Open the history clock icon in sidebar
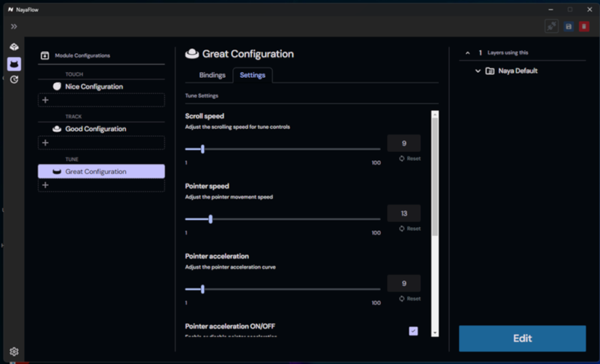Image resolution: width=600 pixels, height=364 pixels. [x=14, y=79]
